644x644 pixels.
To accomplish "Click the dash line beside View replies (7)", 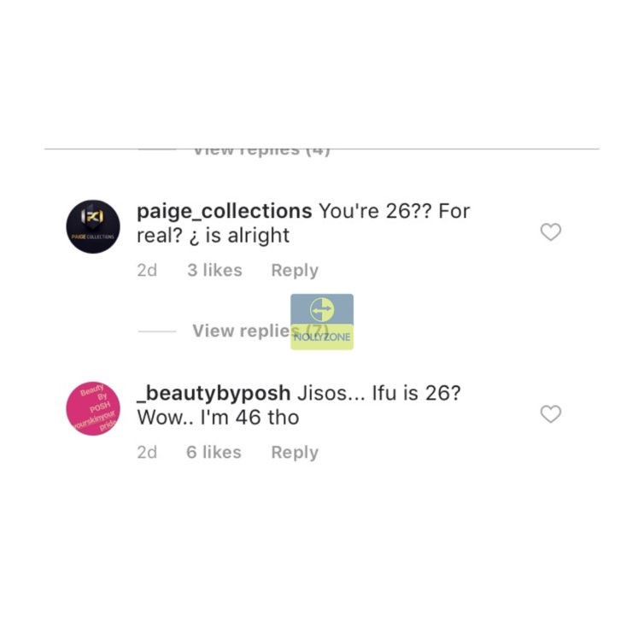I will pyautogui.click(x=157, y=331).
